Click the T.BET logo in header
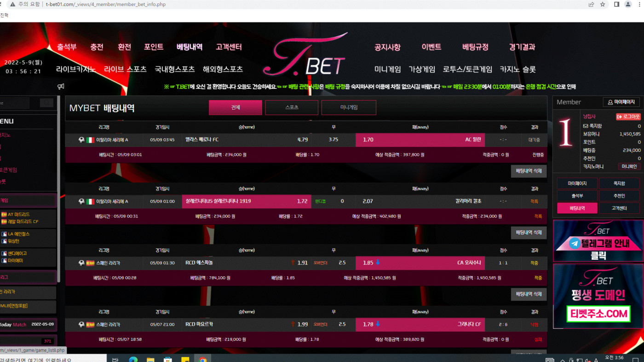 click(305, 55)
